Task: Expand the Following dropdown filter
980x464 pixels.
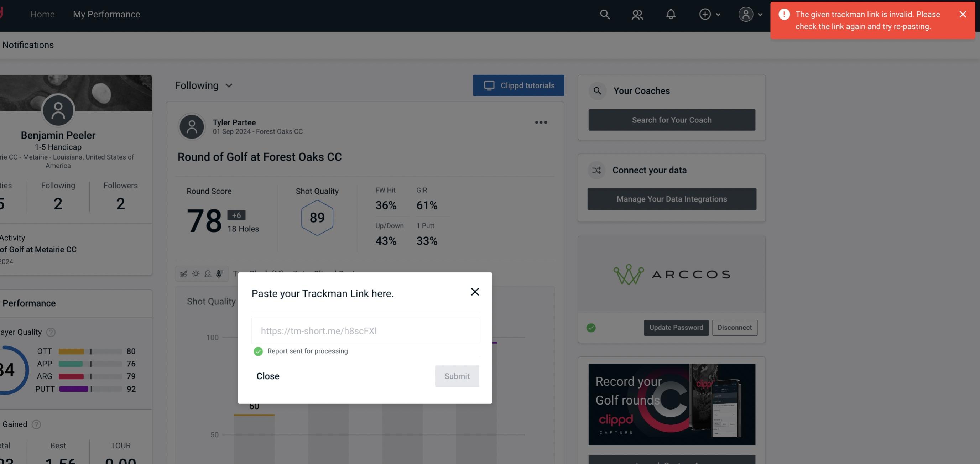Action: pyautogui.click(x=204, y=85)
